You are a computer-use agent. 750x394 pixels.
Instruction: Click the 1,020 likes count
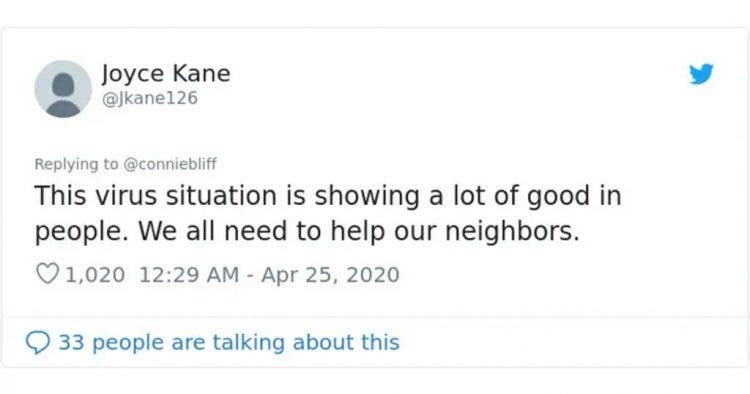click(95, 275)
